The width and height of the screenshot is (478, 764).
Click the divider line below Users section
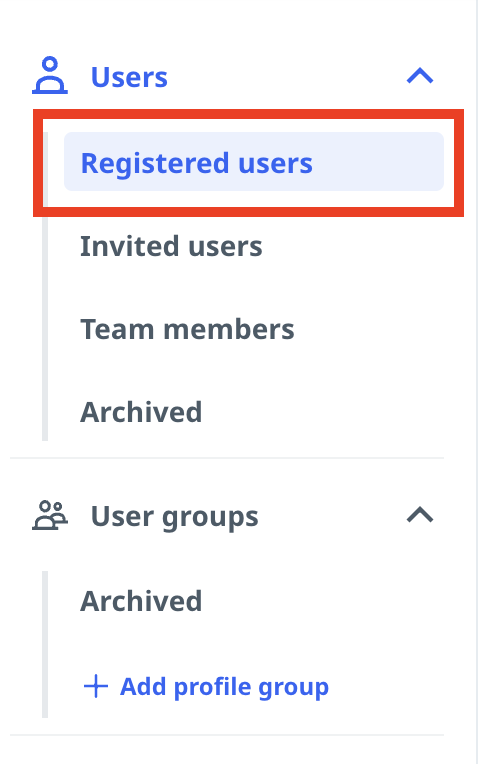pos(227,458)
